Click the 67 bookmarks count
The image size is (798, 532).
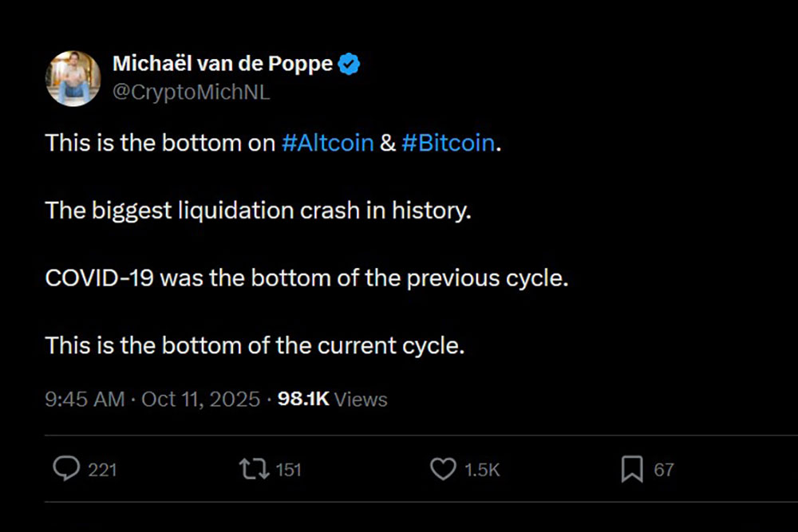664,470
